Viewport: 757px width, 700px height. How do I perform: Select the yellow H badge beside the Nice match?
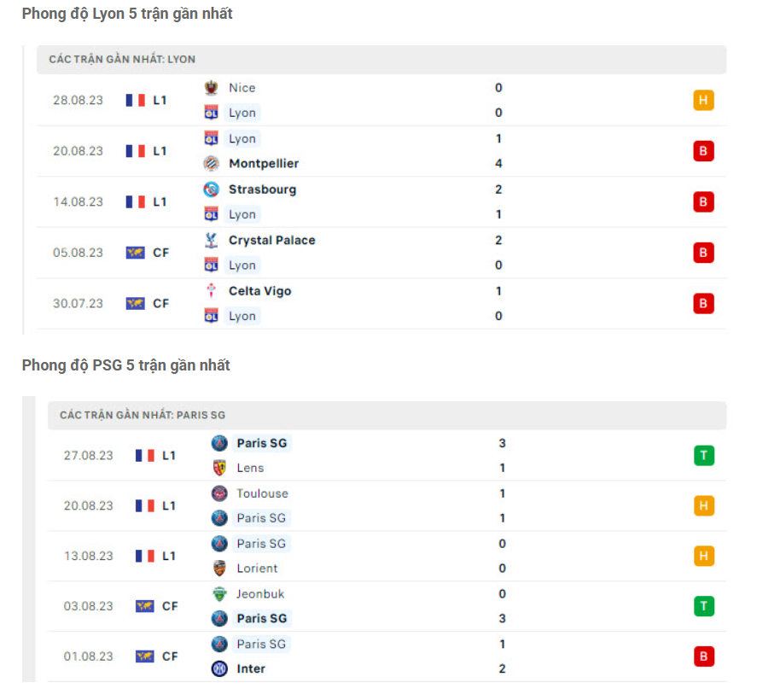[703, 100]
